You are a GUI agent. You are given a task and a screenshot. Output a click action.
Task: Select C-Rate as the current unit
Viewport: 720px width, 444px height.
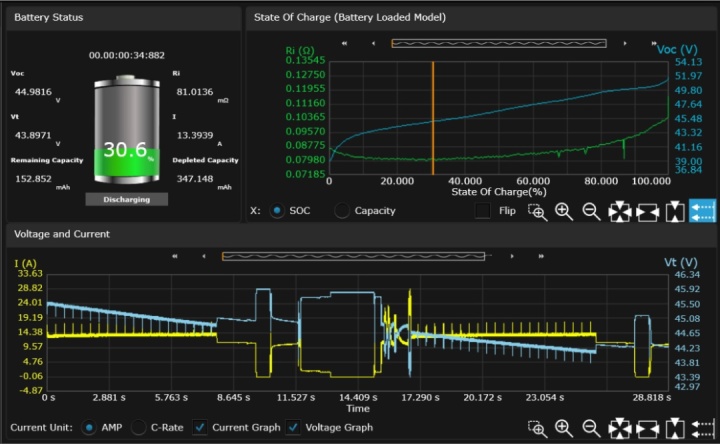pos(139,428)
